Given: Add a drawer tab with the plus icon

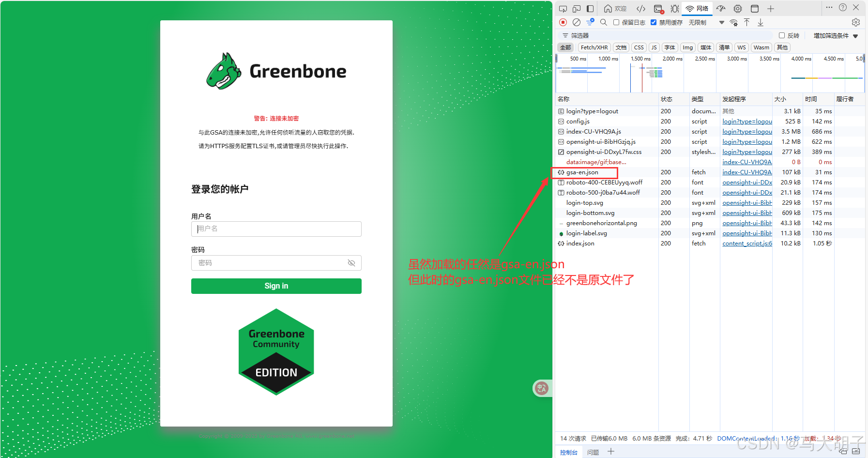Looking at the screenshot, I should (611, 451).
